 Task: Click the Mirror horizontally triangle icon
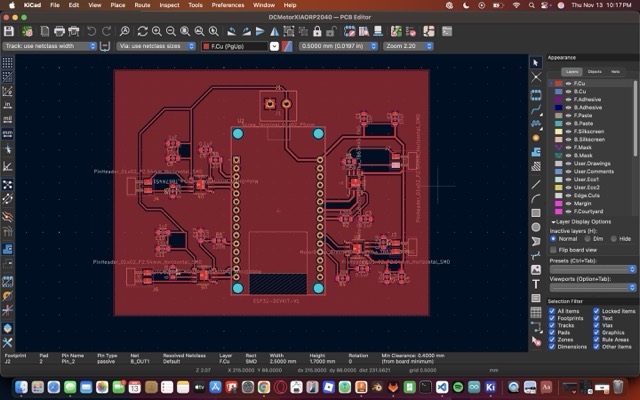(275, 31)
